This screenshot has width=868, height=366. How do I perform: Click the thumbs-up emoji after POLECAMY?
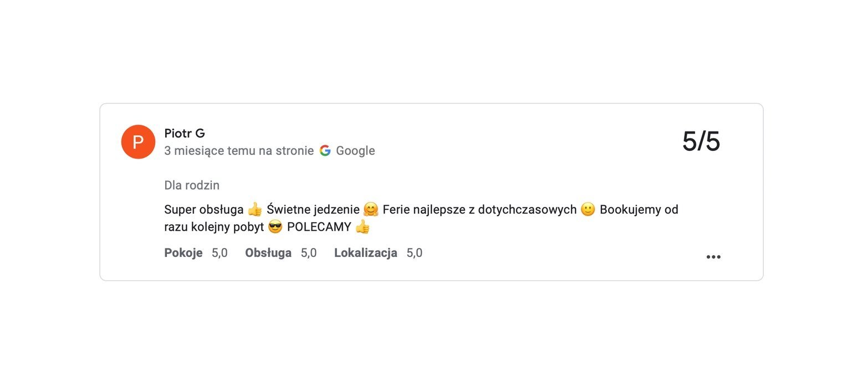pyautogui.click(x=362, y=227)
